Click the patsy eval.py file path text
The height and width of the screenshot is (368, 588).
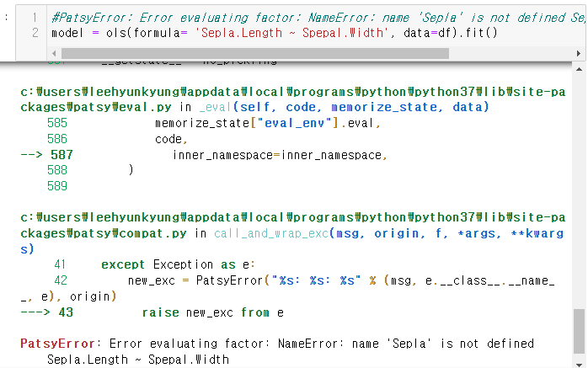[292, 99]
